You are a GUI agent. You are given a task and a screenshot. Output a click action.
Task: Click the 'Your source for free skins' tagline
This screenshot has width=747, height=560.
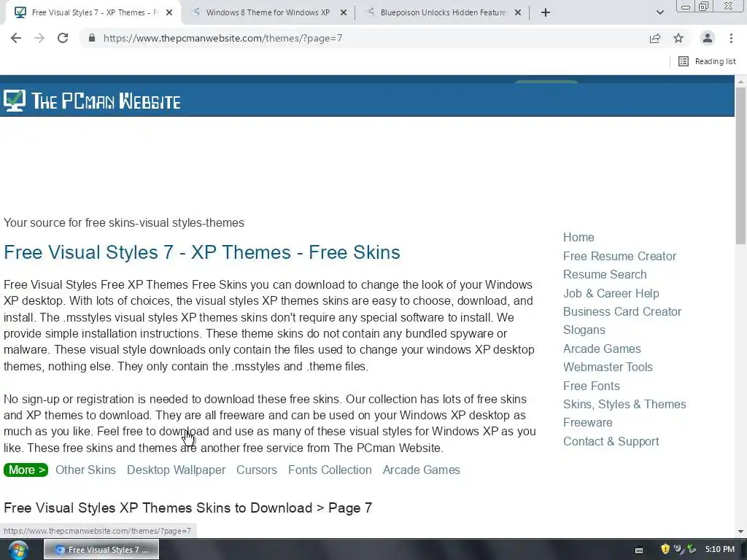pyautogui.click(x=124, y=223)
